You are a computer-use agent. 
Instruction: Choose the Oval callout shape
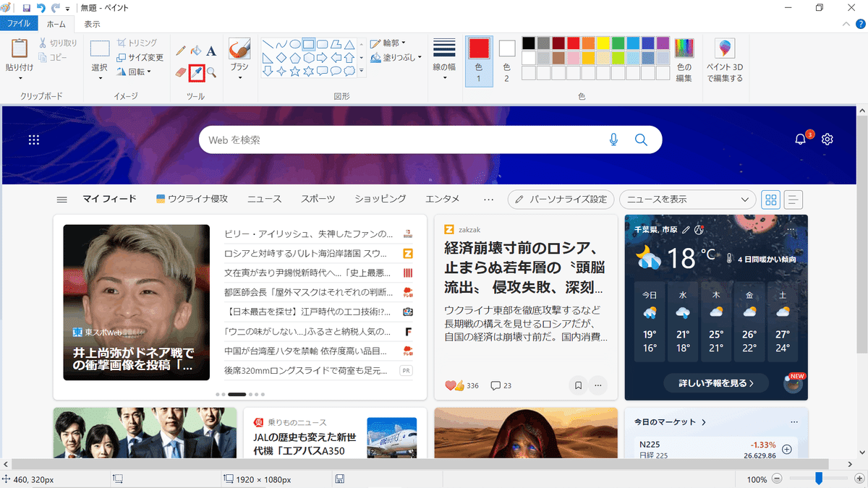[336, 71]
